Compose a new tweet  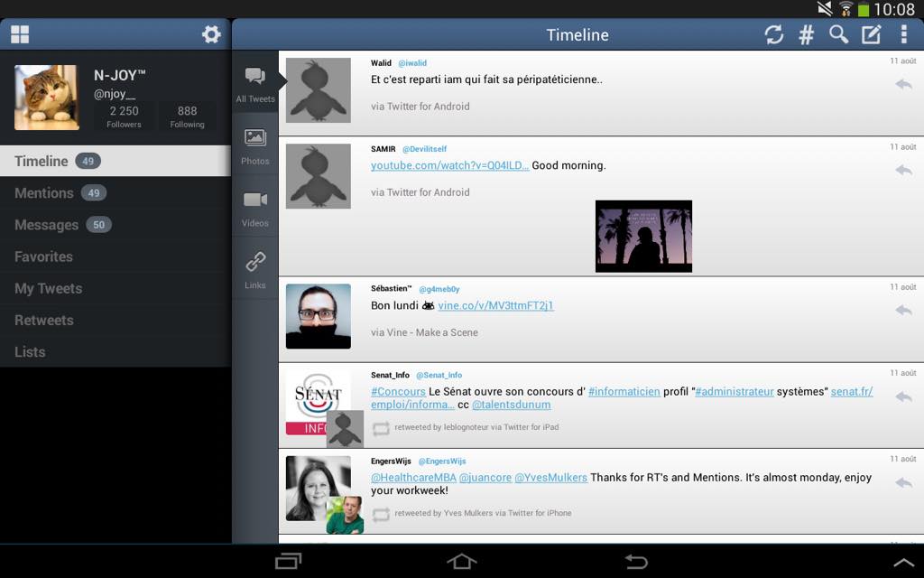pyautogui.click(x=871, y=35)
